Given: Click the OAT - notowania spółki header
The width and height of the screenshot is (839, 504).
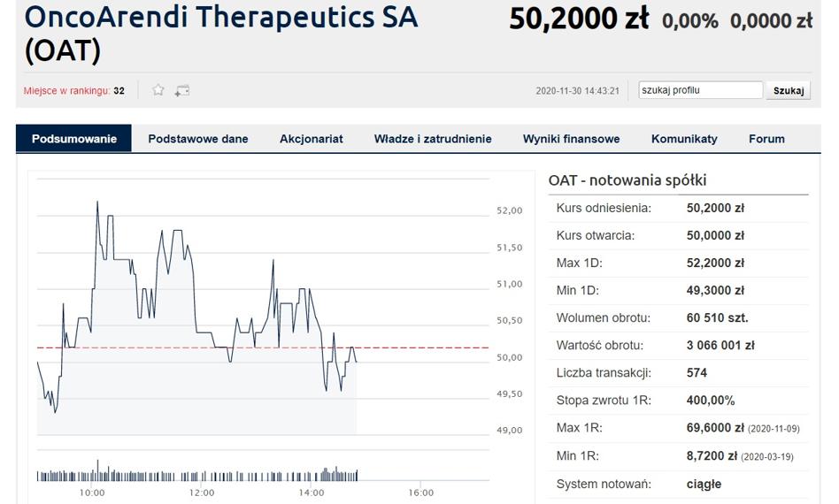Looking at the screenshot, I should (627, 180).
